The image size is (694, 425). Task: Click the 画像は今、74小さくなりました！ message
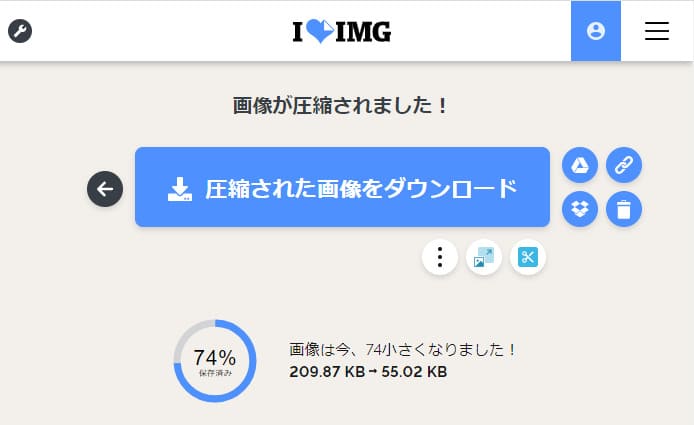[x=403, y=350]
